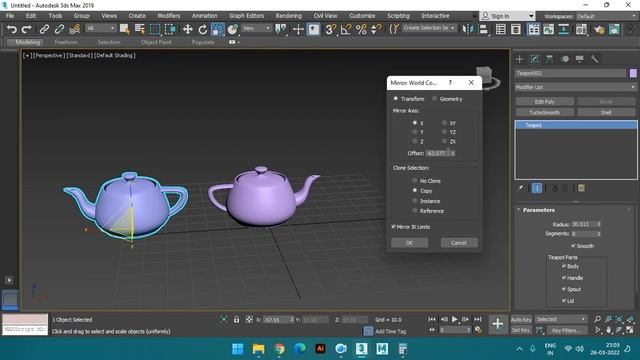Activate the Select Object tool

tap(125, 29)
